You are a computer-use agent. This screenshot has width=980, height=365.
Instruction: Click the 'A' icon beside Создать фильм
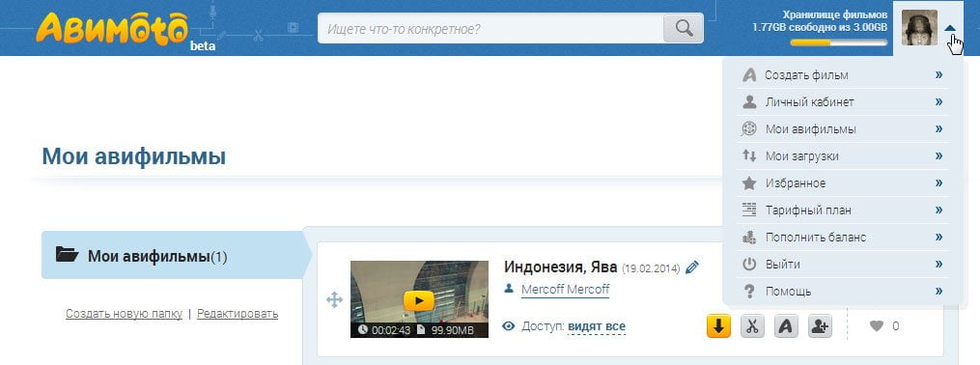coord(748,75)
